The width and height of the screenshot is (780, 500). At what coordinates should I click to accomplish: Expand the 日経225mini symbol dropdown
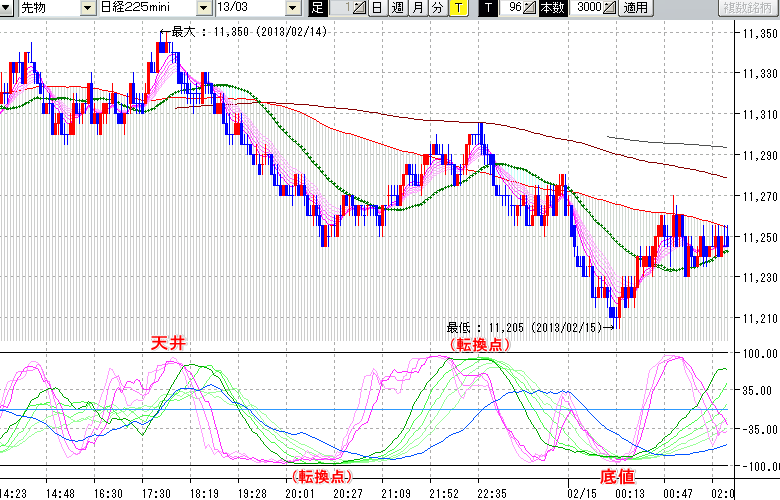205,8
